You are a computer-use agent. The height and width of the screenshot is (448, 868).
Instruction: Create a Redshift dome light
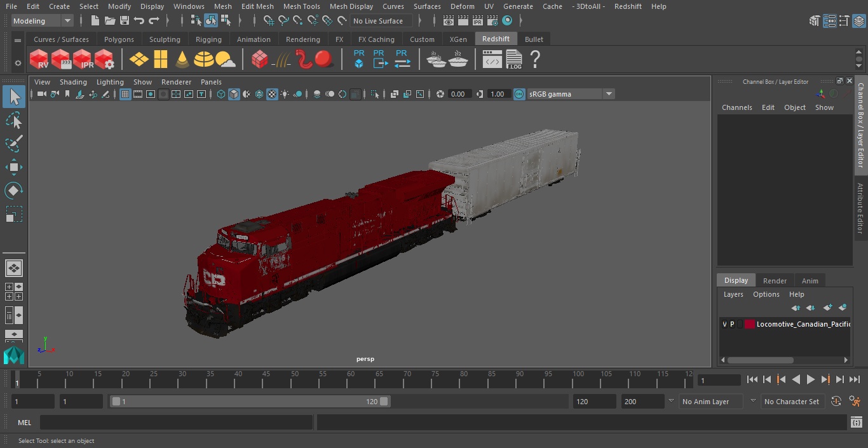click(x=204, y=60)
